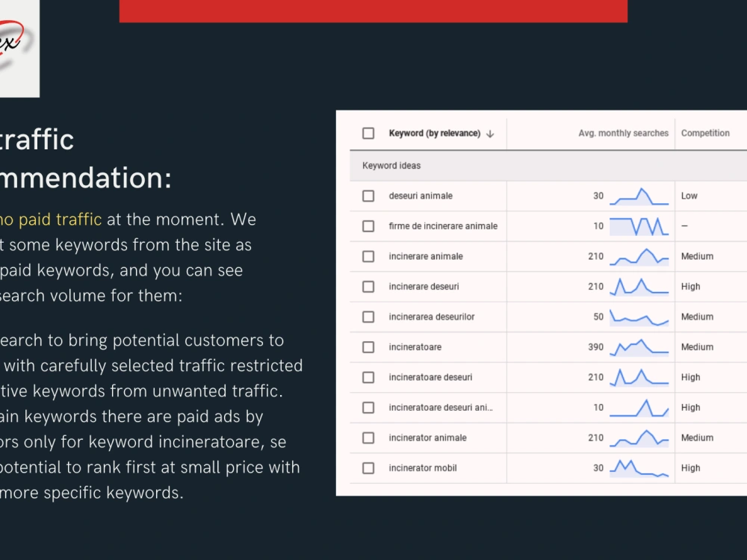The width and height of the screenshot is (747, 560).
Task: Select the keyword text incinerare animale
Action: coord(426,256)
